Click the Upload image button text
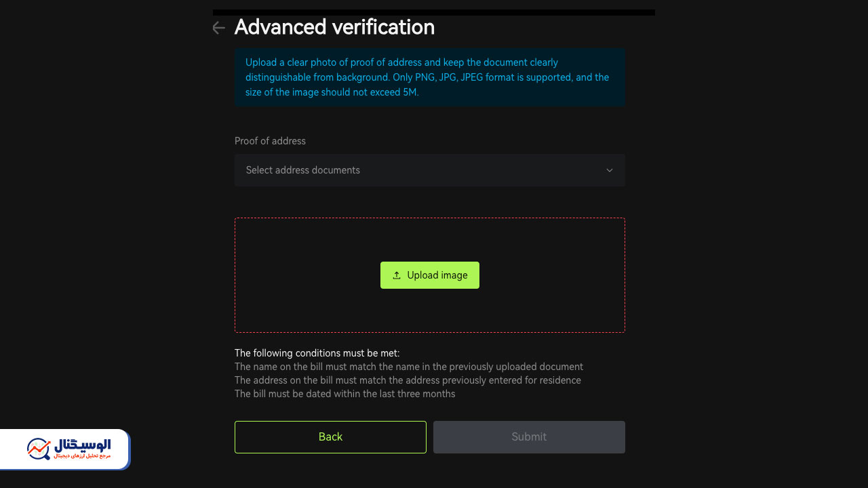This screenshot has width=868, height=488. click(437, 275)
